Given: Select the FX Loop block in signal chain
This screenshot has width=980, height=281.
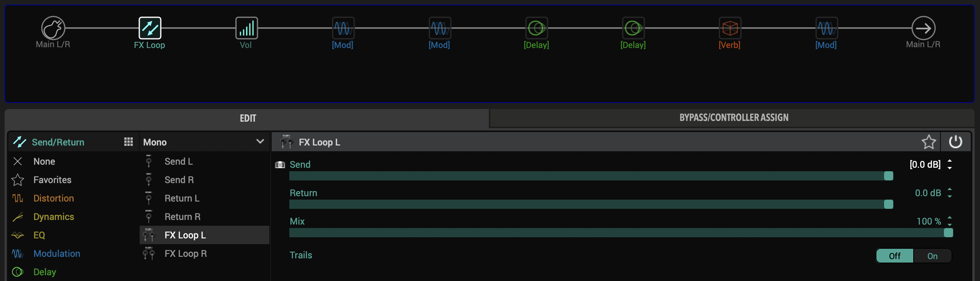Looking at the screenshot, I should coord(150,28).
